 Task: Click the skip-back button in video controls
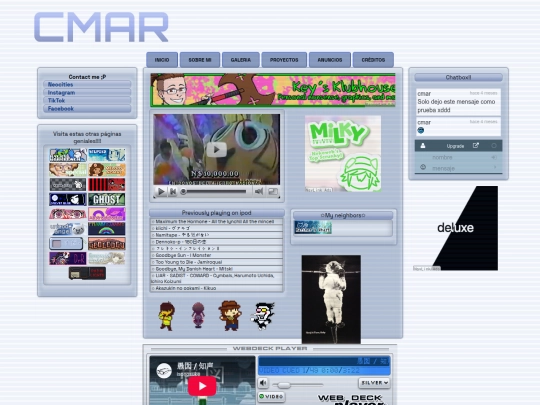173,191
